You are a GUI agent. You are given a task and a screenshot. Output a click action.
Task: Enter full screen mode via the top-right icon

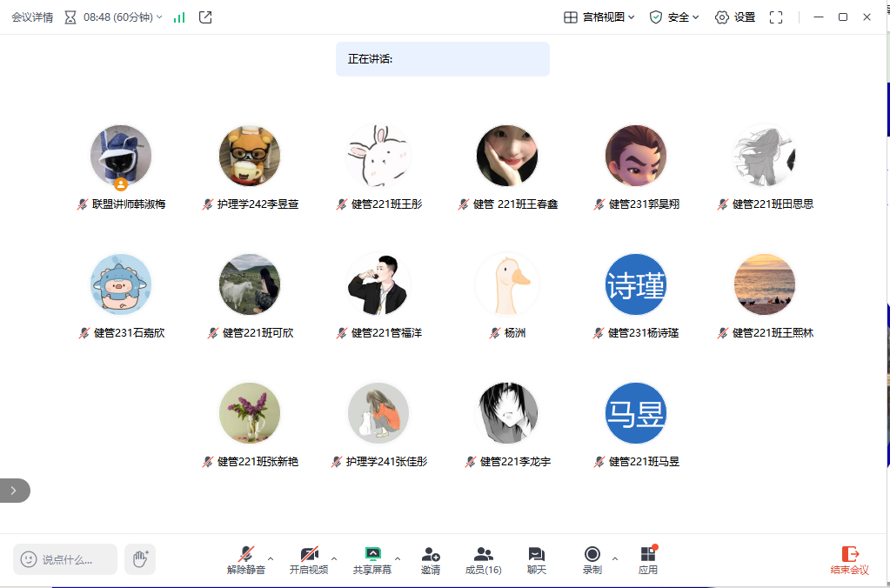tap(776, 17)
